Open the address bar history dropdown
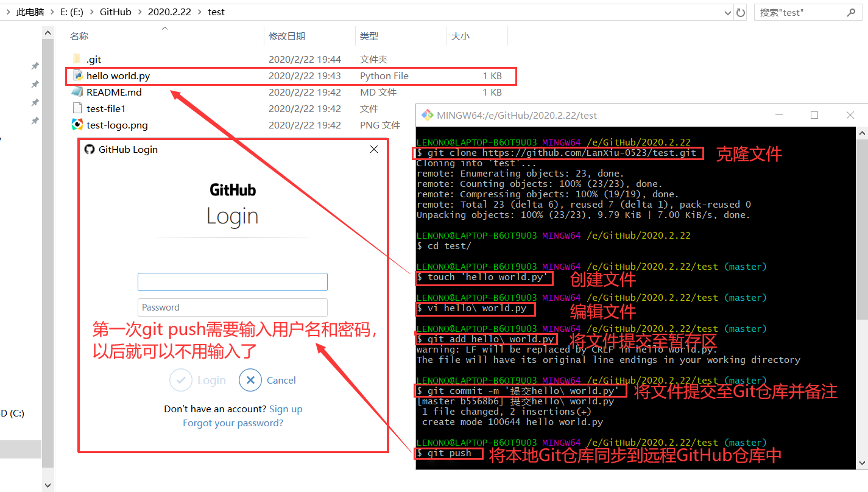Viewport: 868px width, 492px height. point(729,12)
